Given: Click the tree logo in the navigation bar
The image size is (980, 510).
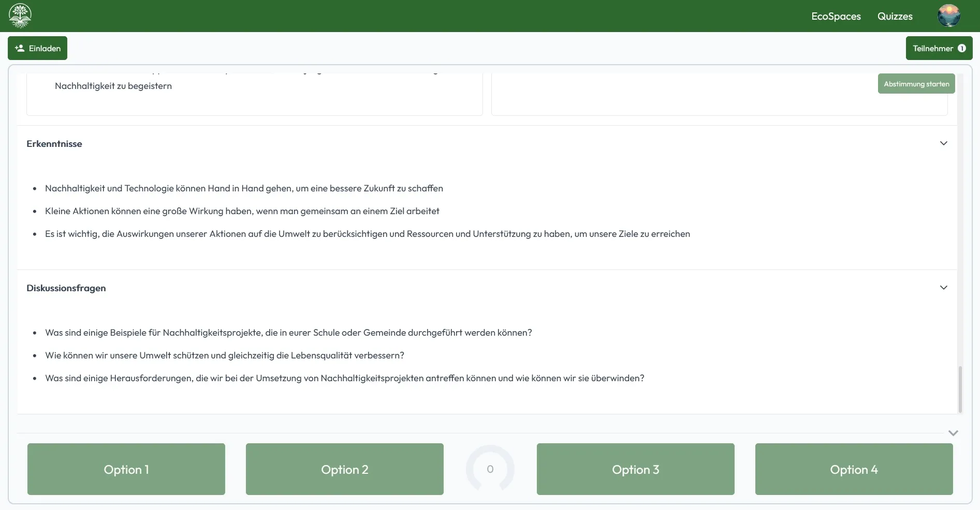Looking at the screenshot, I should point(20,16).
